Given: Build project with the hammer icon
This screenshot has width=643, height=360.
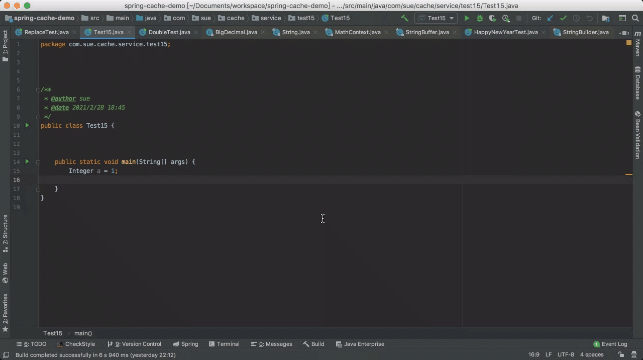Looking at the screenshot, I should pyautogui.click(x=405, y=18).
